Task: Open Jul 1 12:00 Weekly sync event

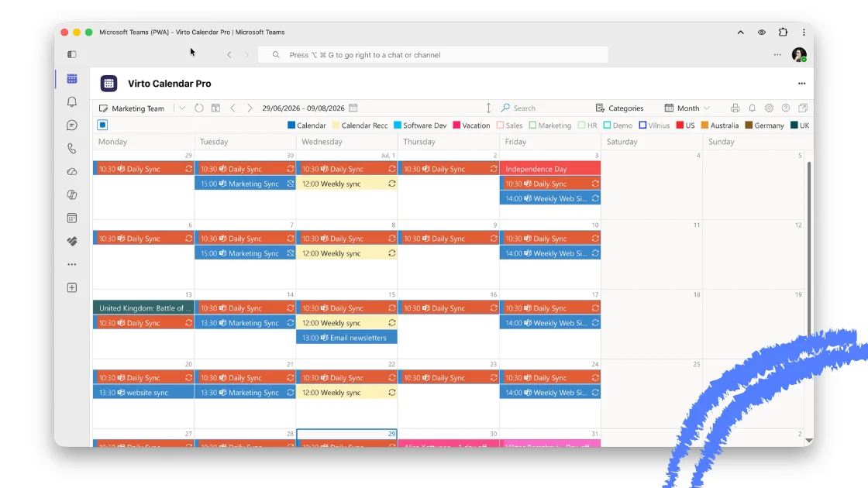Action: click(346, 184)
